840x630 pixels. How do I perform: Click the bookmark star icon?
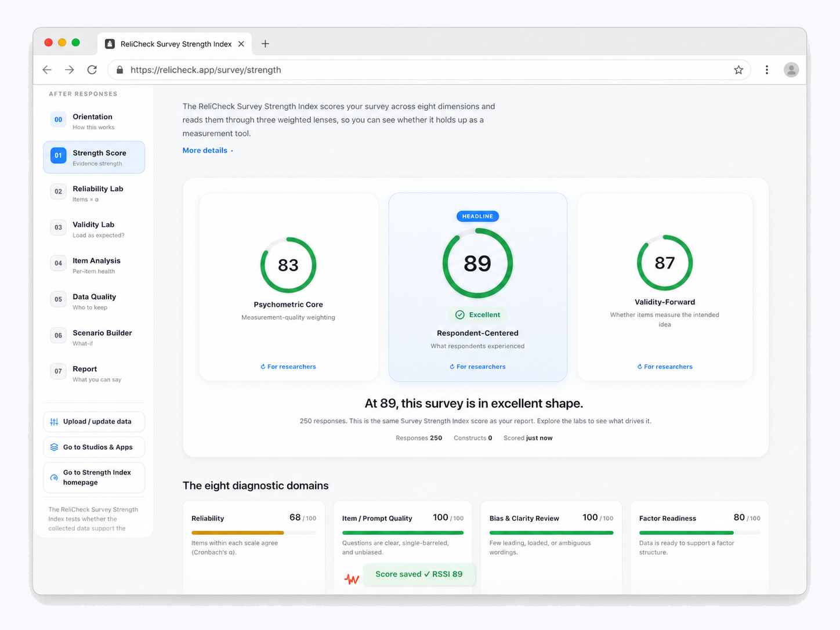pyautogui.click(x=738, y=70)
